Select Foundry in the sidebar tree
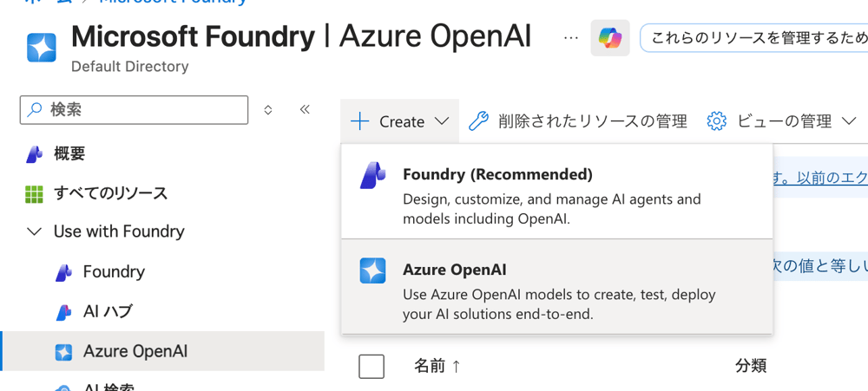Screen dimensions: 868x391 pos(114,271)
